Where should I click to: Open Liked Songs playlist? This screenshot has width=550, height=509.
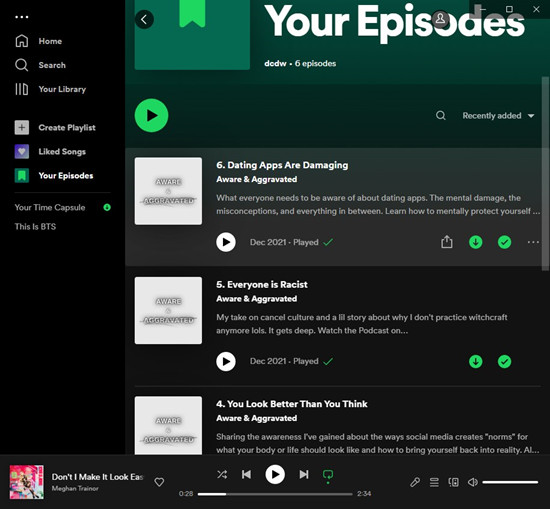coord(50,152)
